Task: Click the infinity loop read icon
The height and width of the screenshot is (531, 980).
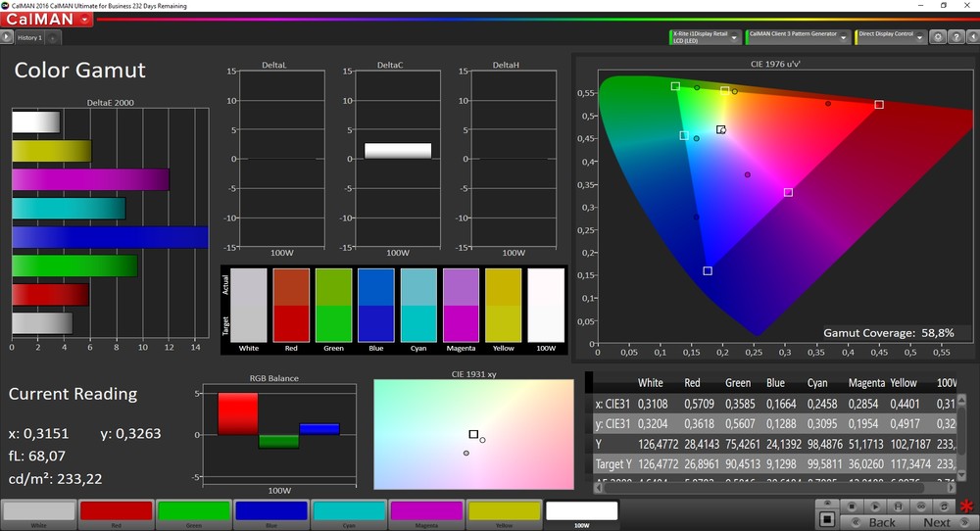Action: (x=920, y=506)
